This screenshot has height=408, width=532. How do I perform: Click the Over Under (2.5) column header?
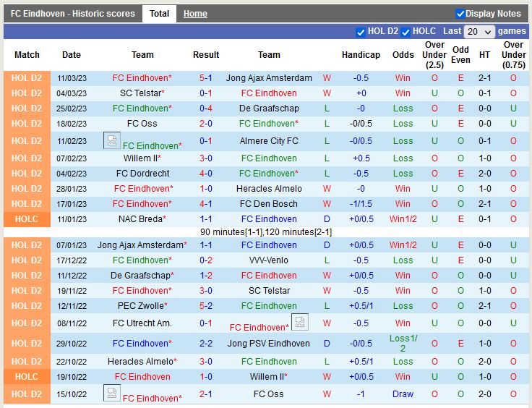434,55
